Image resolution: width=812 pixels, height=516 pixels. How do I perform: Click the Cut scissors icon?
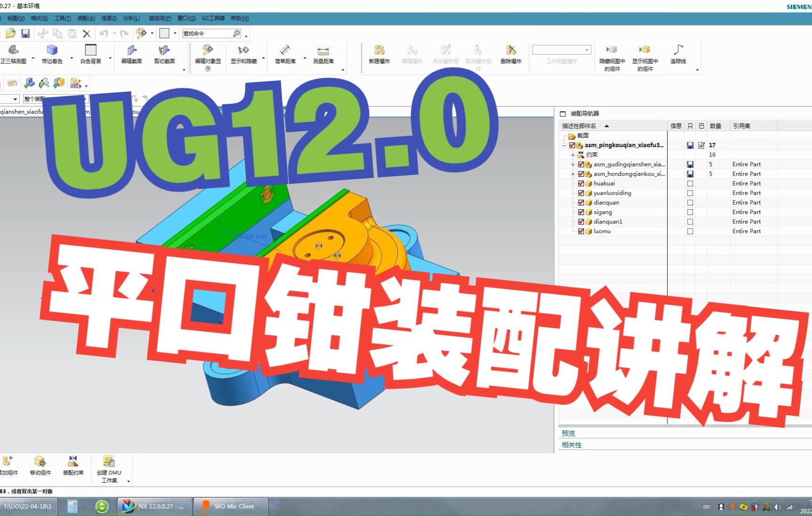[43, 33]
